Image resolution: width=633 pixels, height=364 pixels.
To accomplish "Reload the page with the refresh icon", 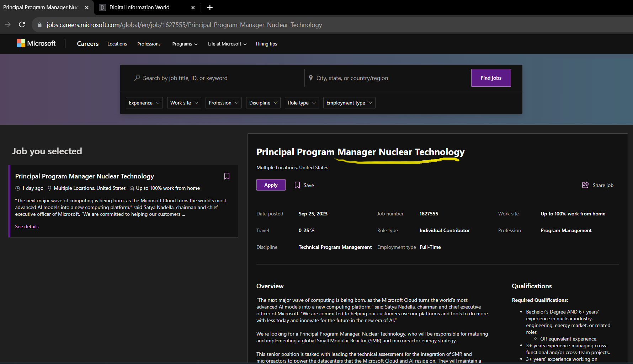I will pos(22,25).
